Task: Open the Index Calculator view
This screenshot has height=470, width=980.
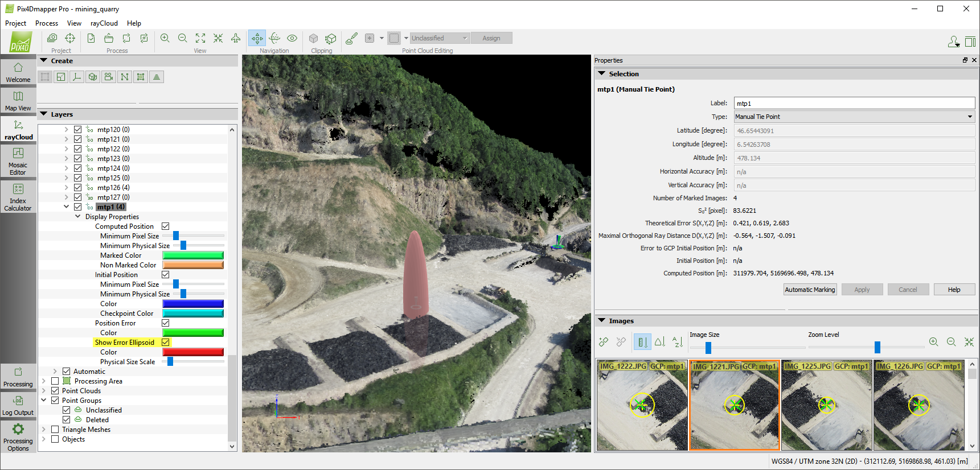Action: [x=18, y=196]
